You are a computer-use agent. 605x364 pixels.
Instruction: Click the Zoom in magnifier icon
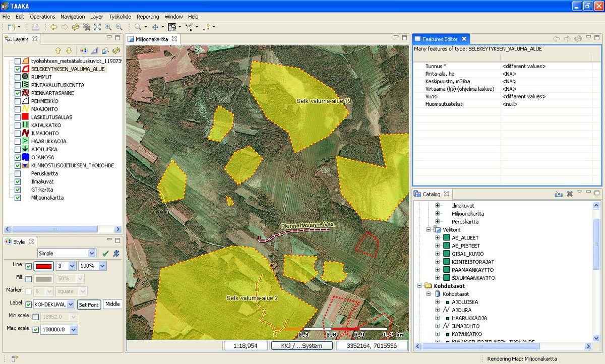[x=108, y=27]
